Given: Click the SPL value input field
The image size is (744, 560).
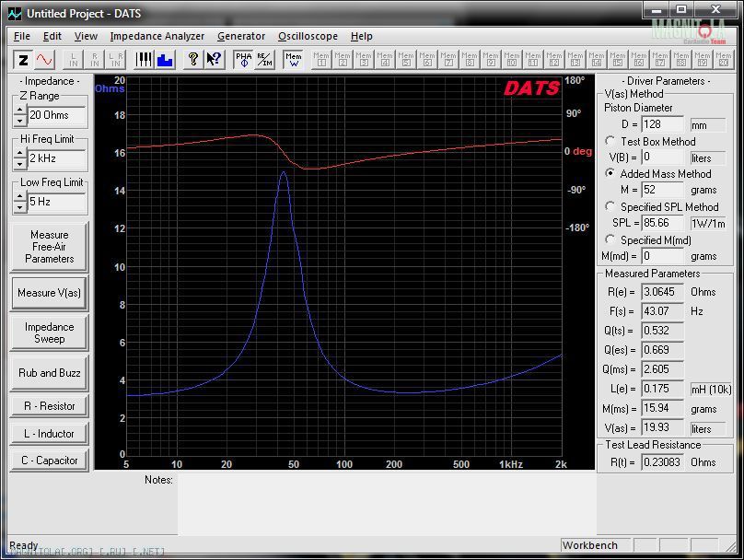Looking at the screenshot, I should 662,223.
